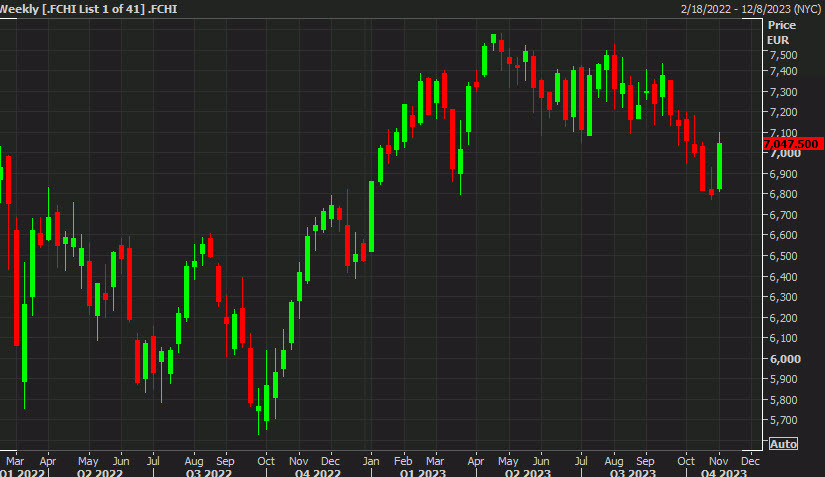The width and height of the screenshot is (825, 477).
Task: Click the 6,500 price axis label
Action: (x=782, y=256)
